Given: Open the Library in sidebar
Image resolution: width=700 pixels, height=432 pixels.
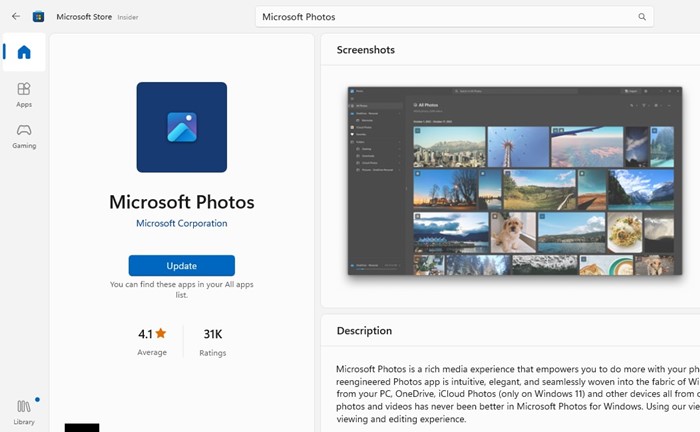Looking at the screenshot, I should tap(24, 412).
